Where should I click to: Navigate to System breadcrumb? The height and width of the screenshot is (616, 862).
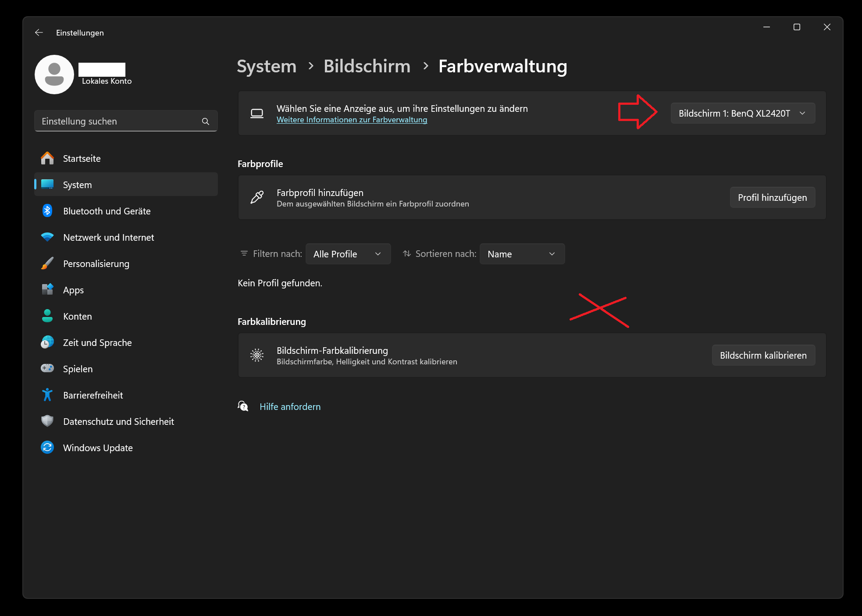(x=267, y=66)
